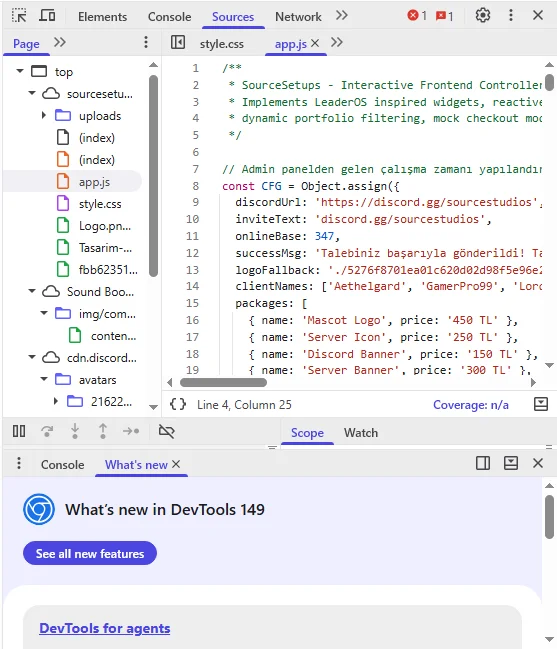The width and height of the screenshot is (557, 649).
Task: Open the style.css editor tab
Action: (x=221, y=44)
